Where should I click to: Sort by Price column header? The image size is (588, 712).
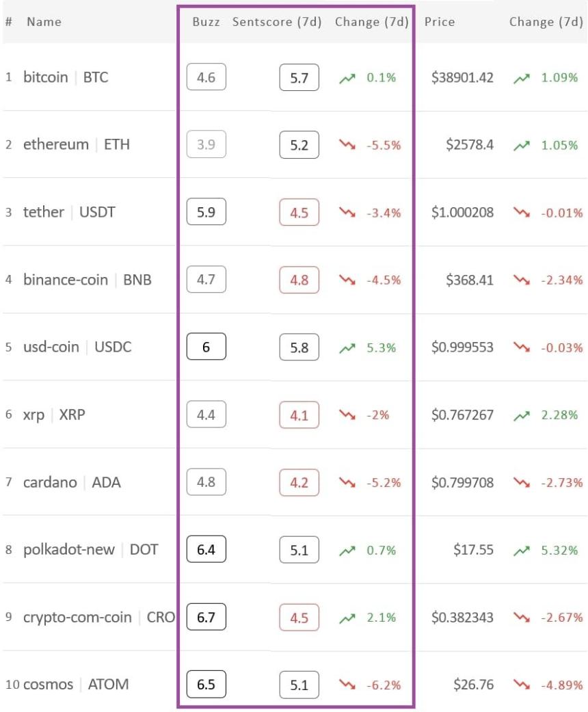(x=440, y=22)
